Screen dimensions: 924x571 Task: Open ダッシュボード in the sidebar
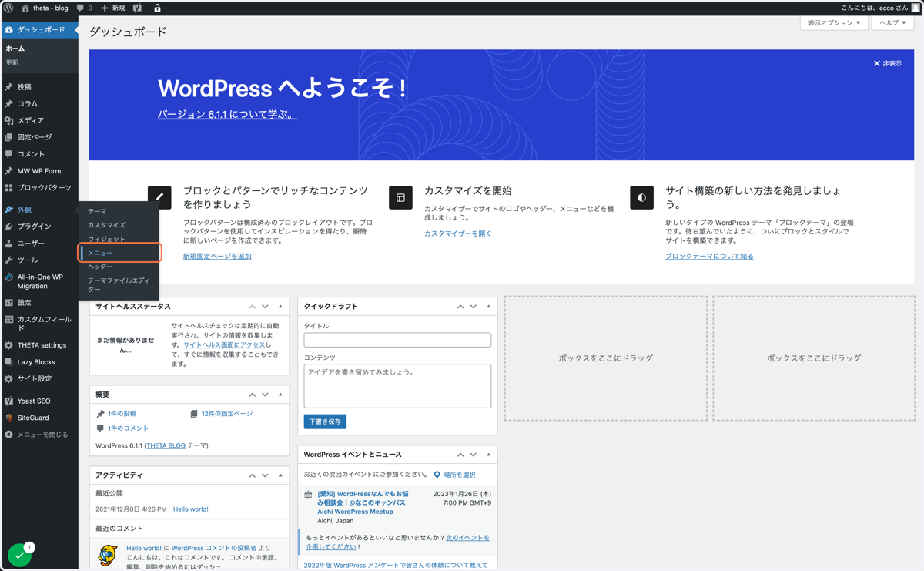coord(39,29)
